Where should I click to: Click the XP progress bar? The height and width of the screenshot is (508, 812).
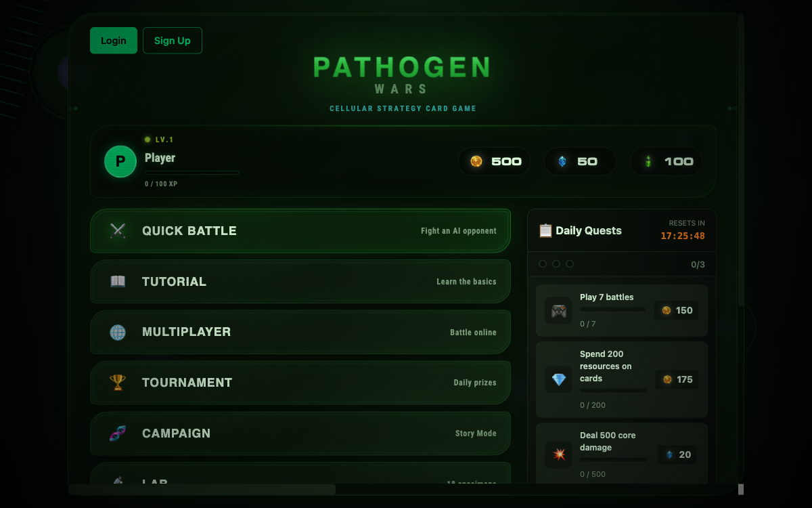(x=191, y=173)
